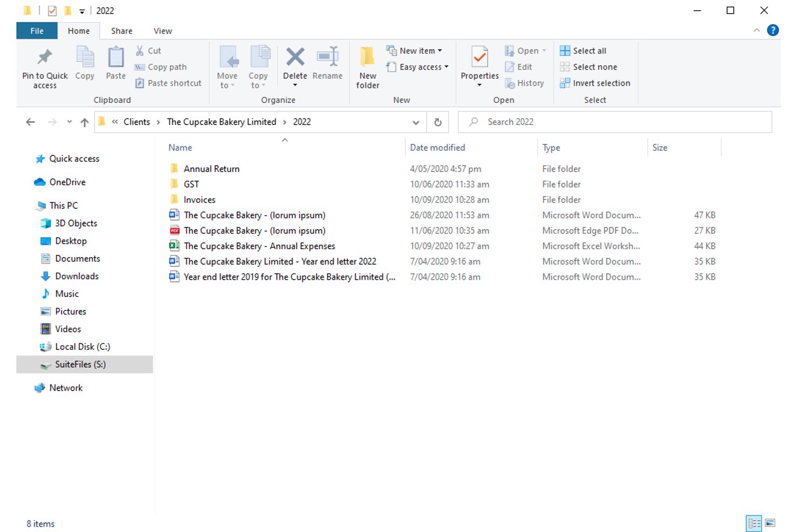
Task: Click Paste shortcut in ribbon
Action: point(168,83)
